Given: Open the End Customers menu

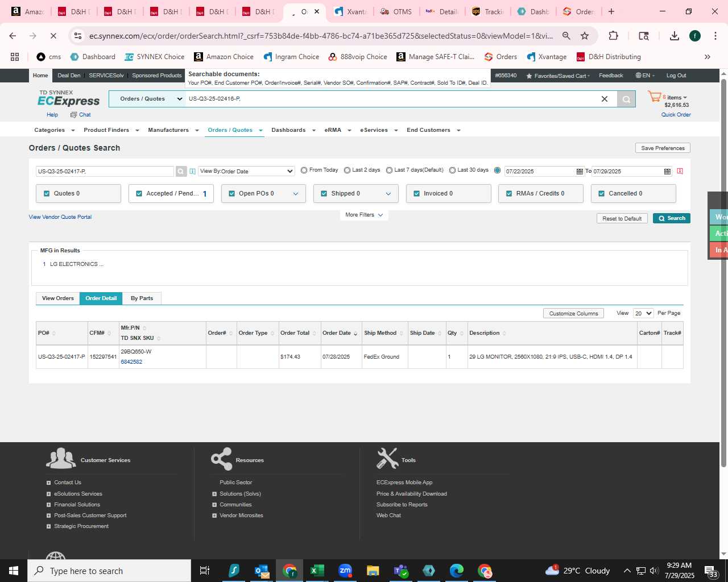Looking at the screenshot, I should (433, 130).
